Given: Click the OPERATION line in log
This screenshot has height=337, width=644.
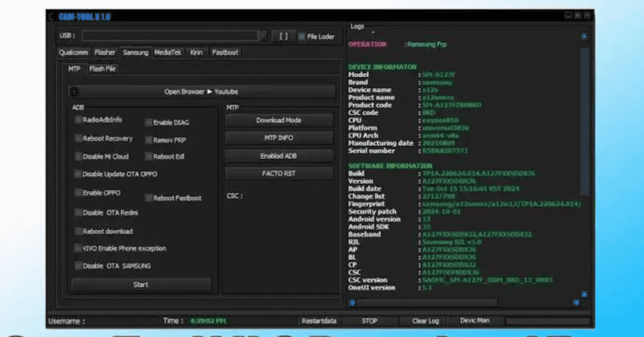Looking at the screenshot, I should coord(397,45).
